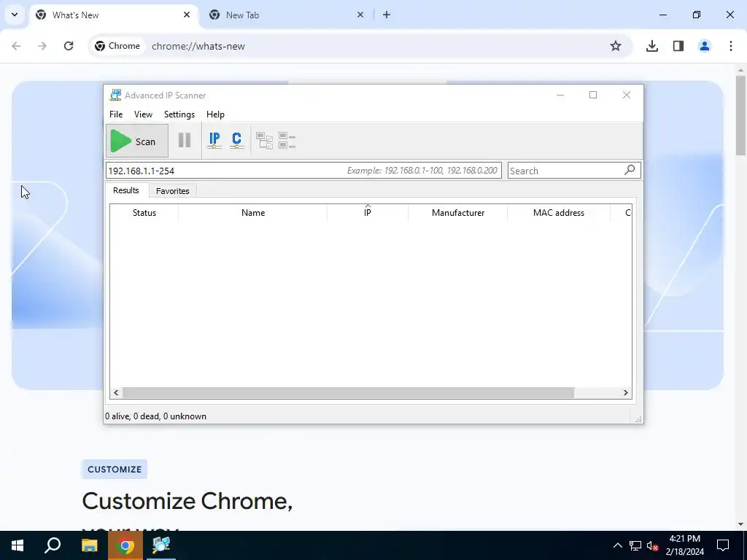Click the Chrome taskbar icon
747x560 pixels.
125,545
